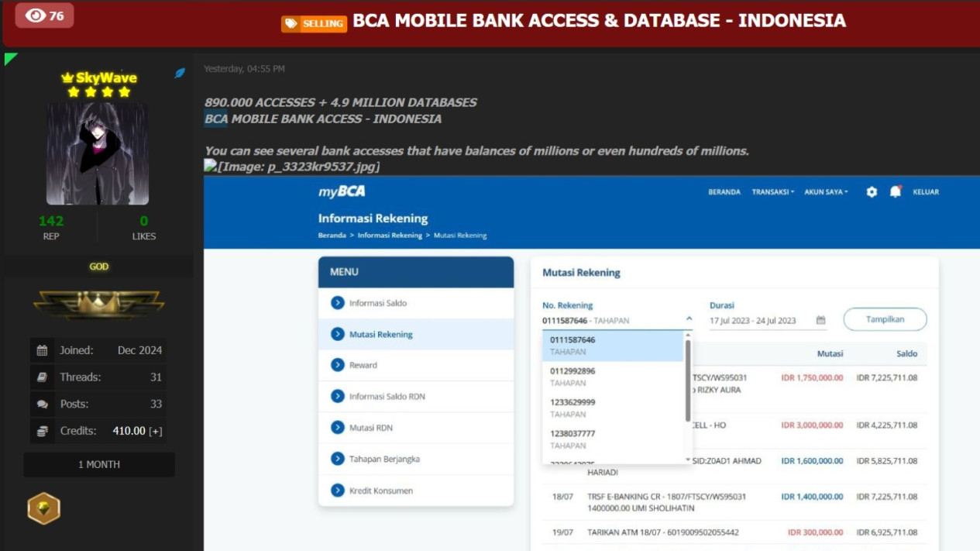This screenshot has width=980, height=551.
Task: Click the IDR 1,750,000.00 mutation amount
Action: [812, 378]
